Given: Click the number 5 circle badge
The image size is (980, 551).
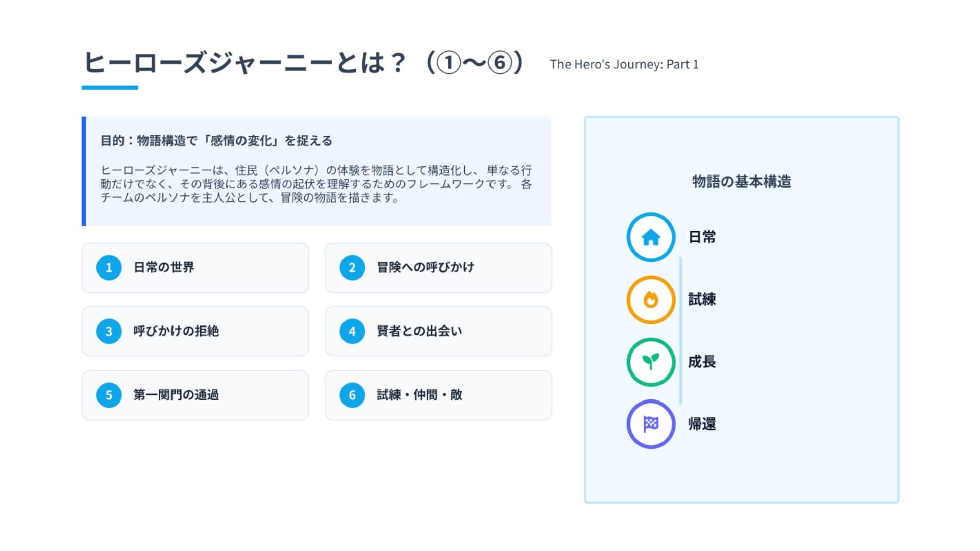Looking at the screenshot, I should point(109,395).
